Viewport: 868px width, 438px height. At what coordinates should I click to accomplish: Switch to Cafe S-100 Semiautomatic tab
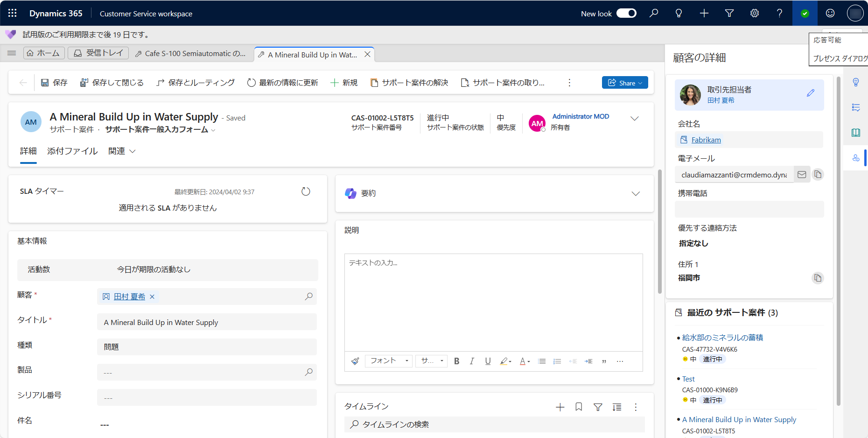(190, 53)
